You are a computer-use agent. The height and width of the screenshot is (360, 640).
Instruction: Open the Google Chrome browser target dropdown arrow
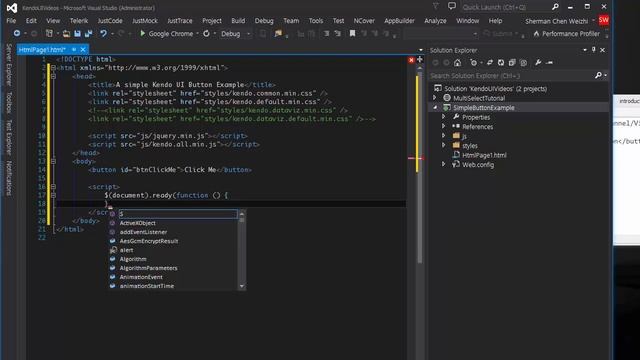point(197,34)
